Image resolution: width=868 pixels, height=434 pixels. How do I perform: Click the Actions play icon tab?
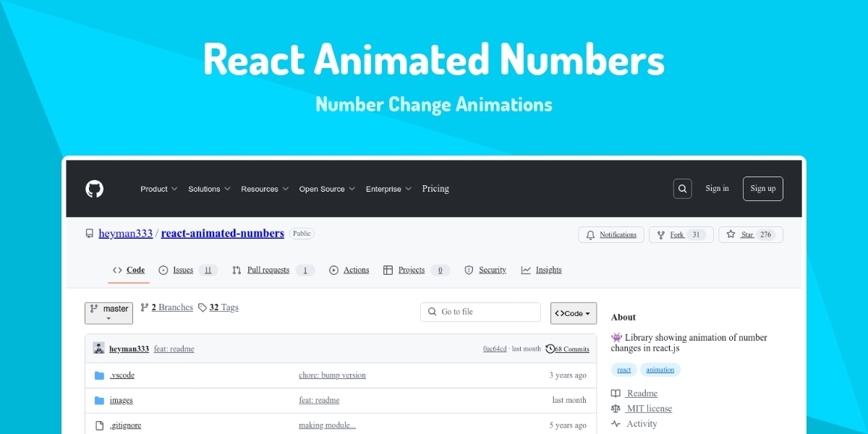click(334, 270)
